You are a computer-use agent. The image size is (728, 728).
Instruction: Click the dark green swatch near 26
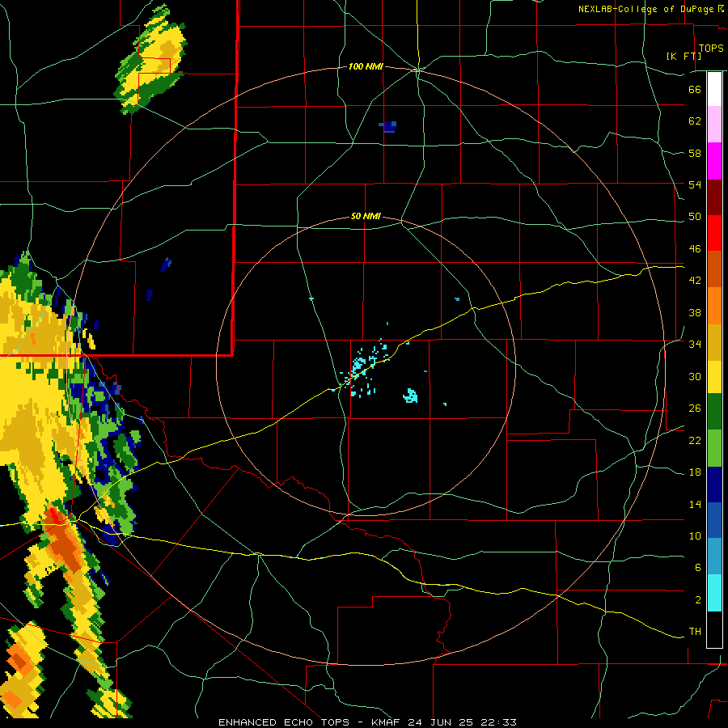(714, 412)
